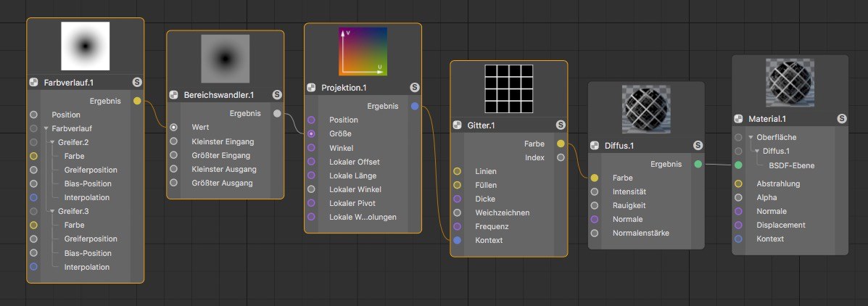Click the yellow Farbe output port on Gitter.1
Image resolution: width=868 pixels, height=306 pixels.
(561, 144)
